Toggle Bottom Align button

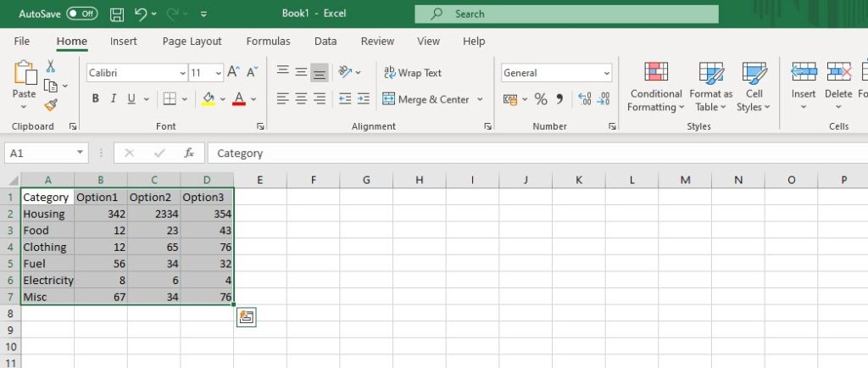click(320, 72)
